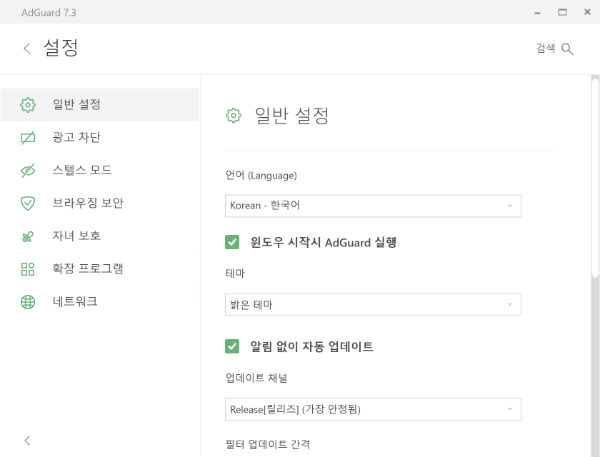The height and width of the screenshot is (457, 600).
Task: Open the 언어 (Language) dropdown
Action: coord(373,206)
